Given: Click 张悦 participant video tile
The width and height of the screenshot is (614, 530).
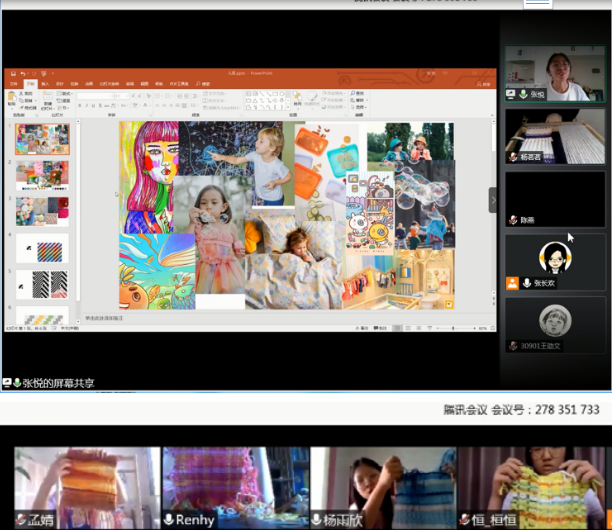Looking at the screenshot, I should pos(554,73).
